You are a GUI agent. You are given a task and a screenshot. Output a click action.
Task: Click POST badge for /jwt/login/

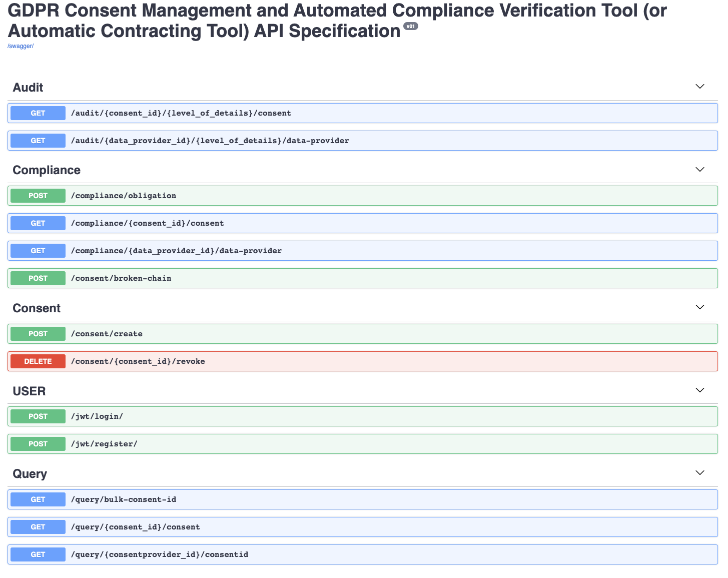(x=38, y=416)
